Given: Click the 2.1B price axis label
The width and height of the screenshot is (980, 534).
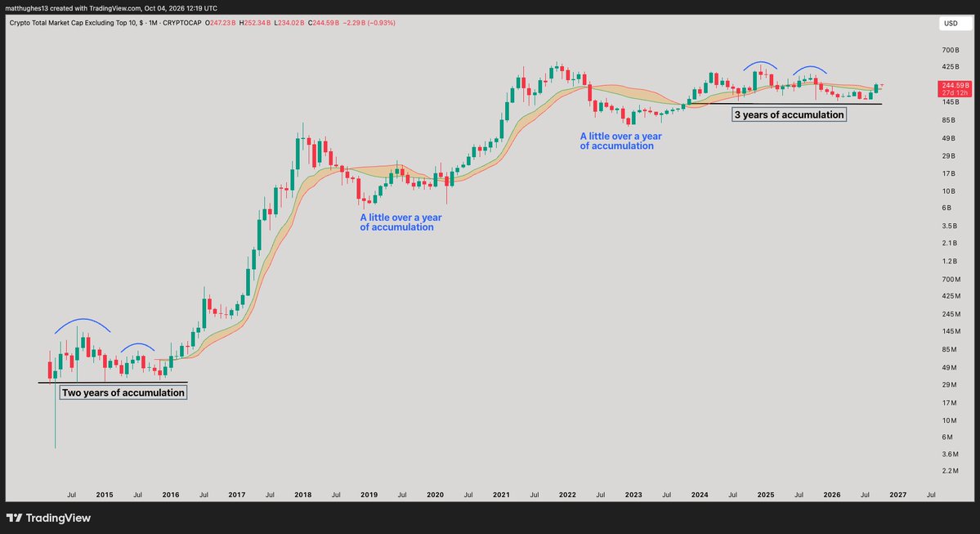Looking at the screenshot, I should (x=950, y=243).
